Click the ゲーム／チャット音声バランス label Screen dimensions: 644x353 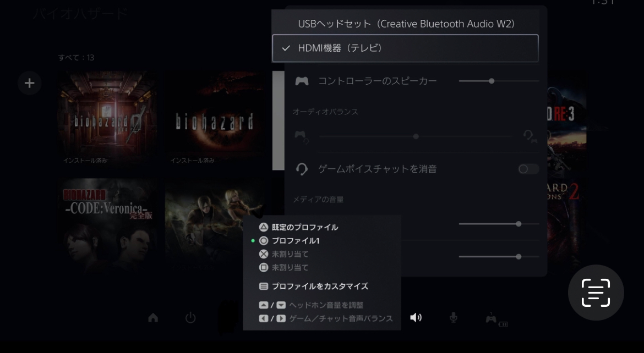(341, 318)
